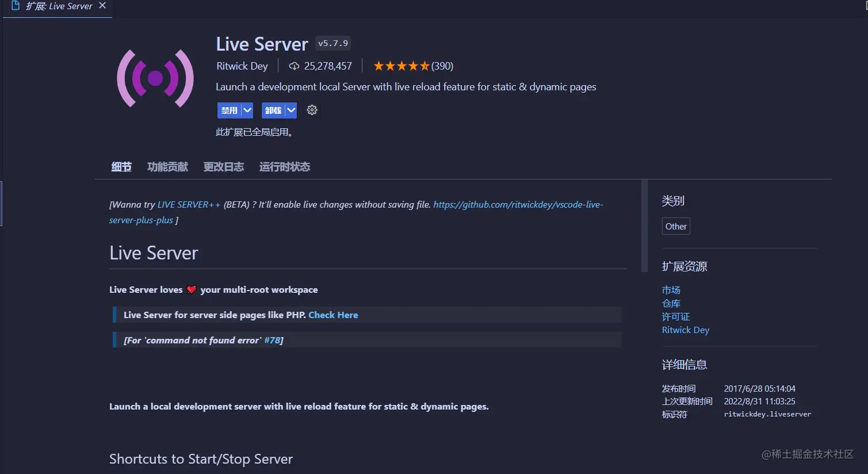Close the 扩展: Live Server editor tab
Viewport: 868px width, 474px height.
(x=102, y=6)
